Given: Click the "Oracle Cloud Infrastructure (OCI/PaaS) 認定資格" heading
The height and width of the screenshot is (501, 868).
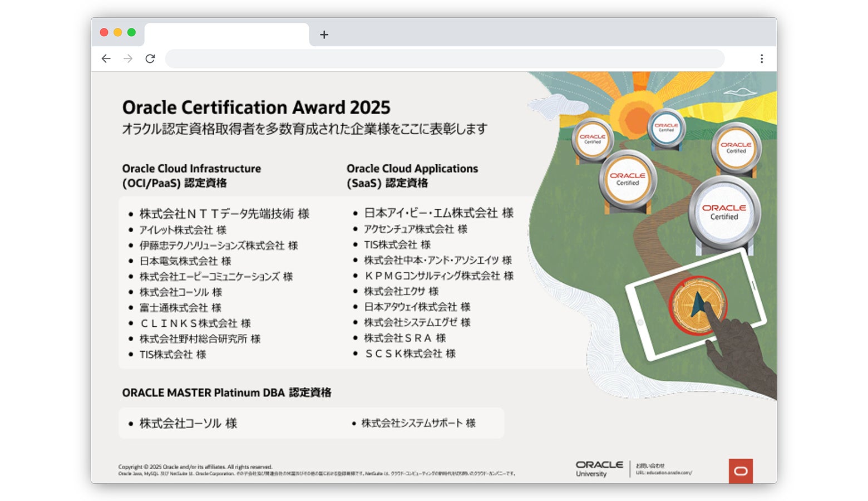Looking at the screenshot, I should coord(191,175).
